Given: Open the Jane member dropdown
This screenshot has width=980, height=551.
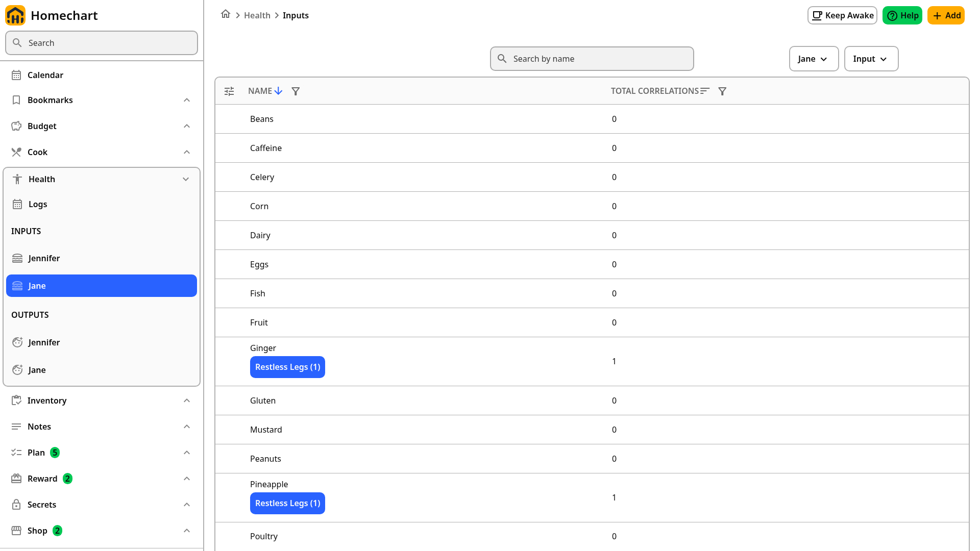Looking at the screenshot, I should (814, 59).
